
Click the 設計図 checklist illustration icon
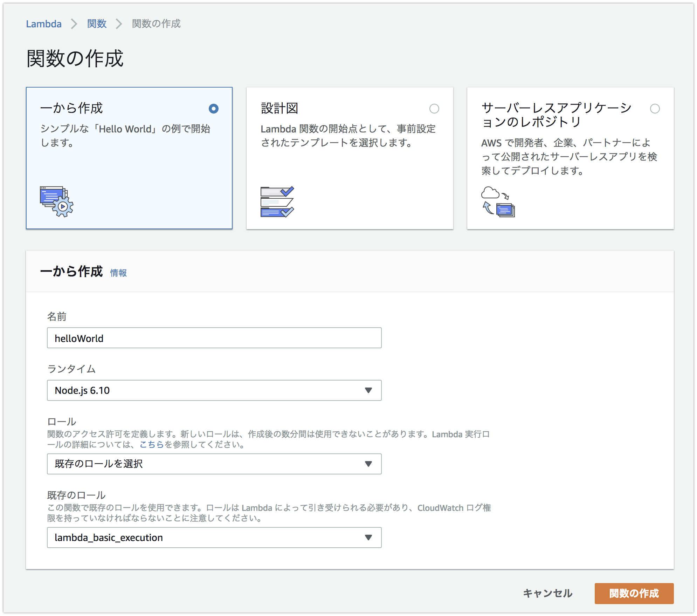click(x=277, y=201)
